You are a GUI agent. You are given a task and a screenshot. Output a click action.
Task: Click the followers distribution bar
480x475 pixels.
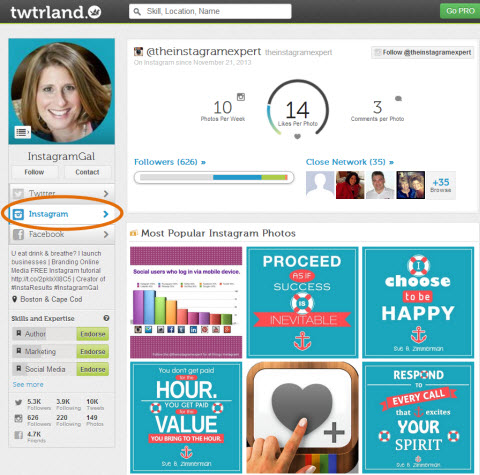[x=214, y=177]
